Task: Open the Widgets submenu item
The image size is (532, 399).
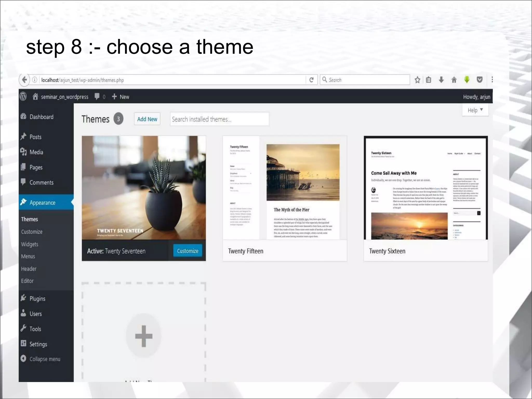Action: point(30,244)
